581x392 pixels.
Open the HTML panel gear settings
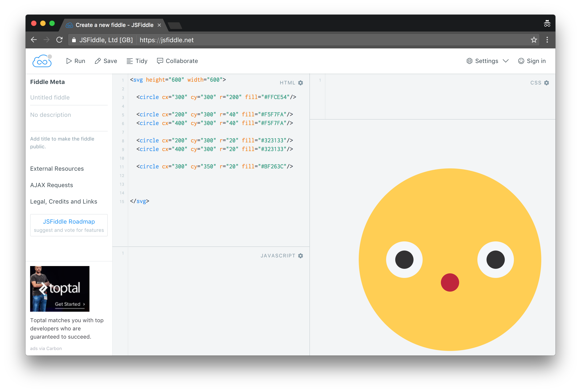point(301,83)
